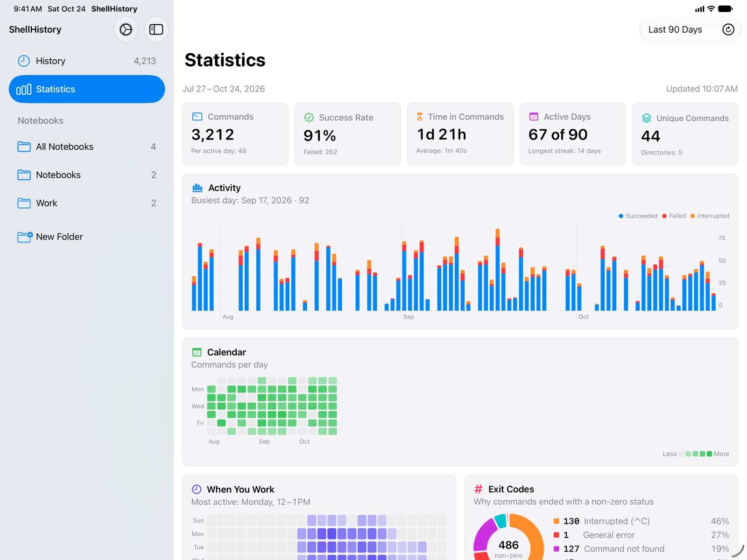Click the Interrupted (^C) exit code row
The image size is (747, 560).
click(x=641, y=521)
